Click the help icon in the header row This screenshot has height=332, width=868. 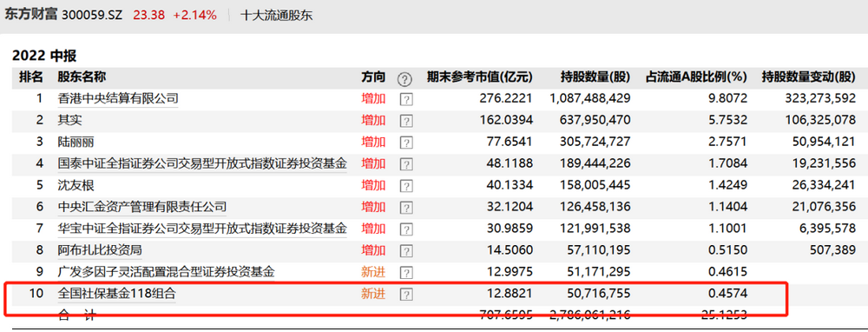405,79
